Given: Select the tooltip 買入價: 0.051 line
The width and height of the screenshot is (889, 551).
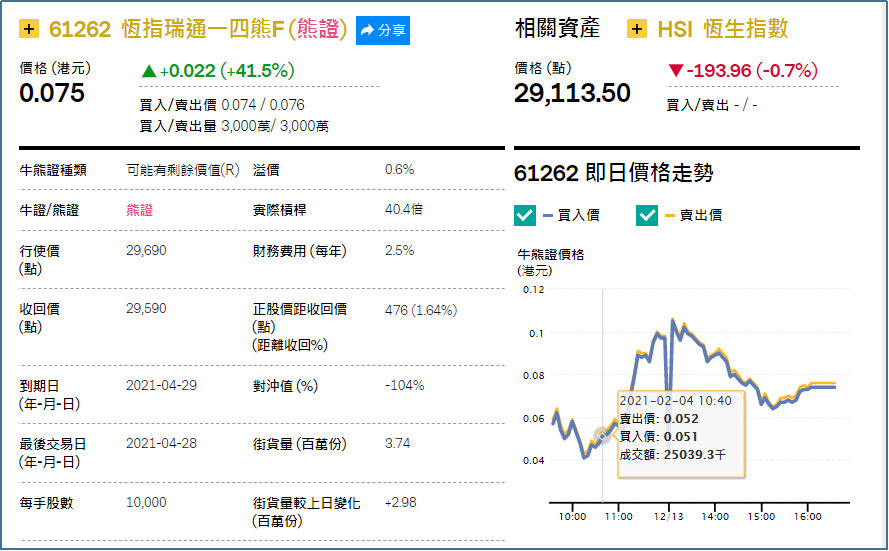Looking at the screenshot, I should click(659, 436).
